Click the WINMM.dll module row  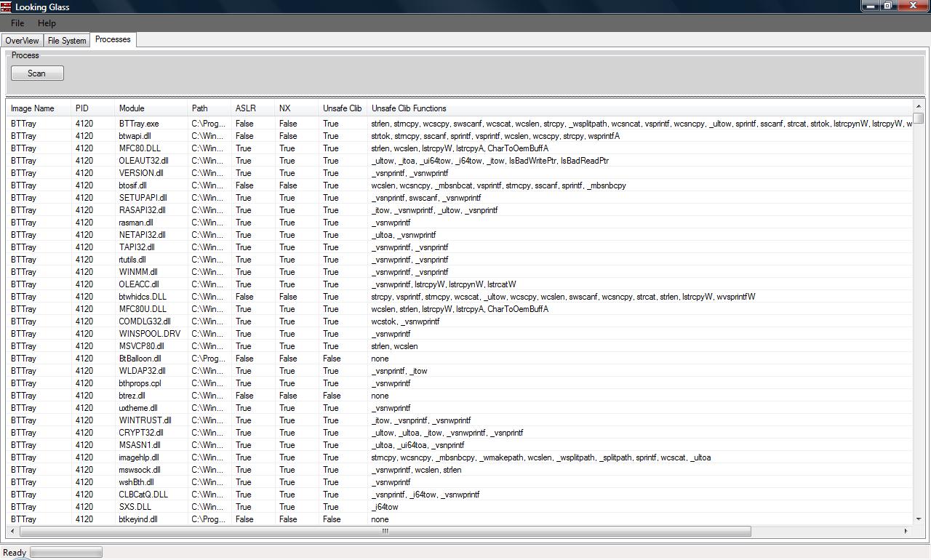click(460, 272)
